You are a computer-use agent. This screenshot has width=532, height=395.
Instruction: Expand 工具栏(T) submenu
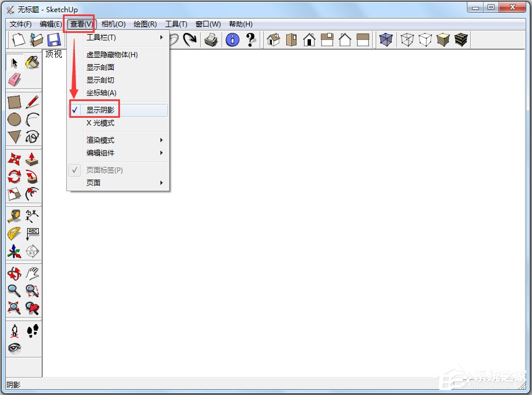tap(118, 38)
